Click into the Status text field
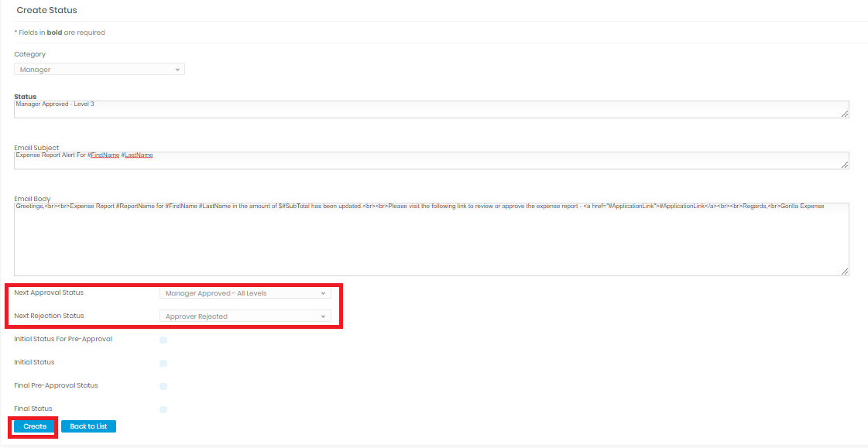The image size is (868, 448). [x=431, y=110]
